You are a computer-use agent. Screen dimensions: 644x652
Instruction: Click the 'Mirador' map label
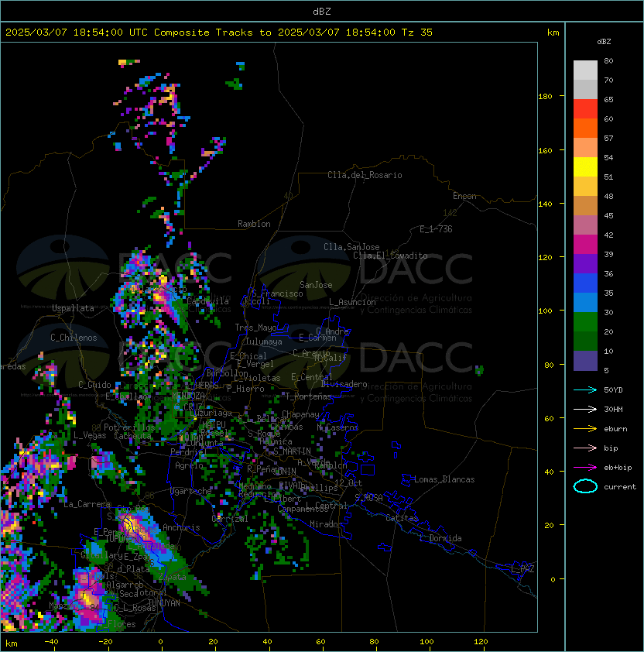pyautogui.click(x=327, y=524)
